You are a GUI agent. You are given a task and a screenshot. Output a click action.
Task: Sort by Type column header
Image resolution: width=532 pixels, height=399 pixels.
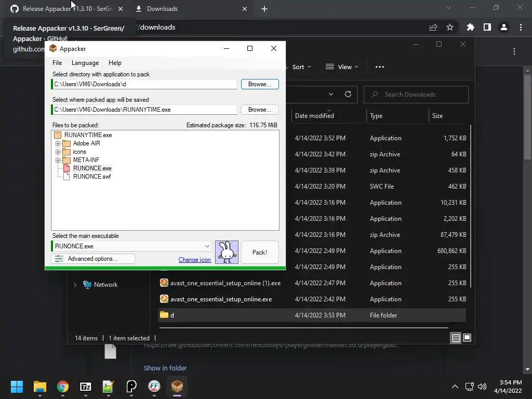[376, 116]
